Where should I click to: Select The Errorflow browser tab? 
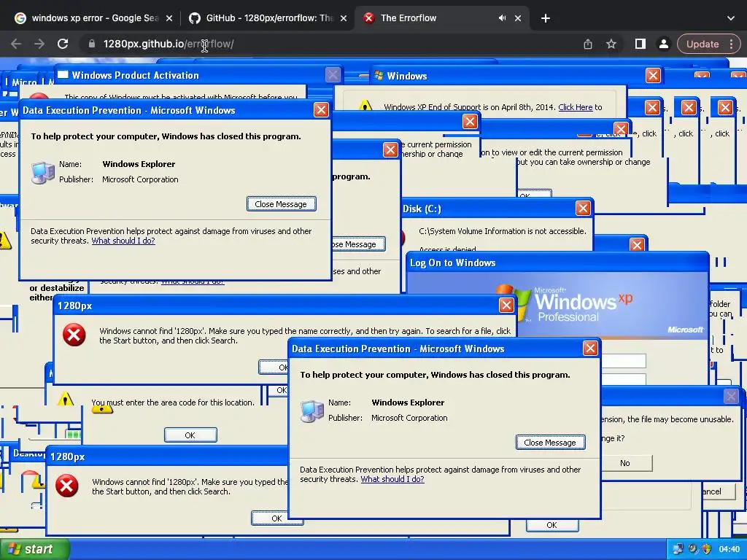tap(441, 18)
